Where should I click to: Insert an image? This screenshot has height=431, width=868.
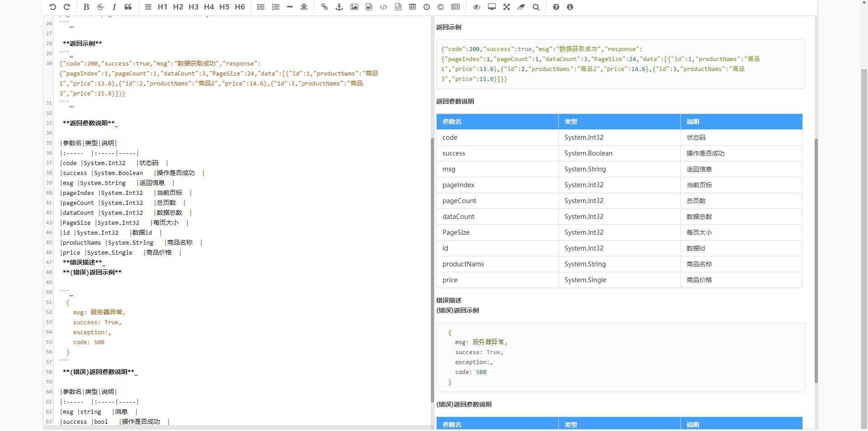354,7
